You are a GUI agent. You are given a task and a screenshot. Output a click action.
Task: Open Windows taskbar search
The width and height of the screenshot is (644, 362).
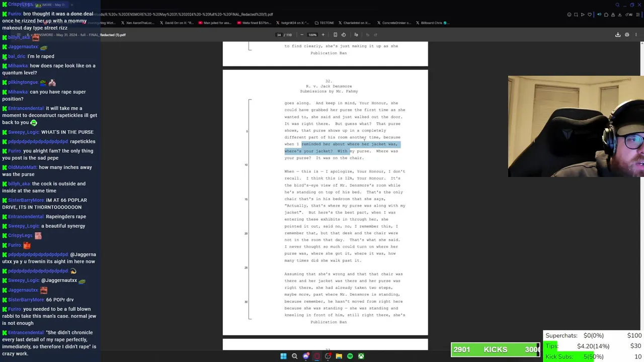point(294,356)
